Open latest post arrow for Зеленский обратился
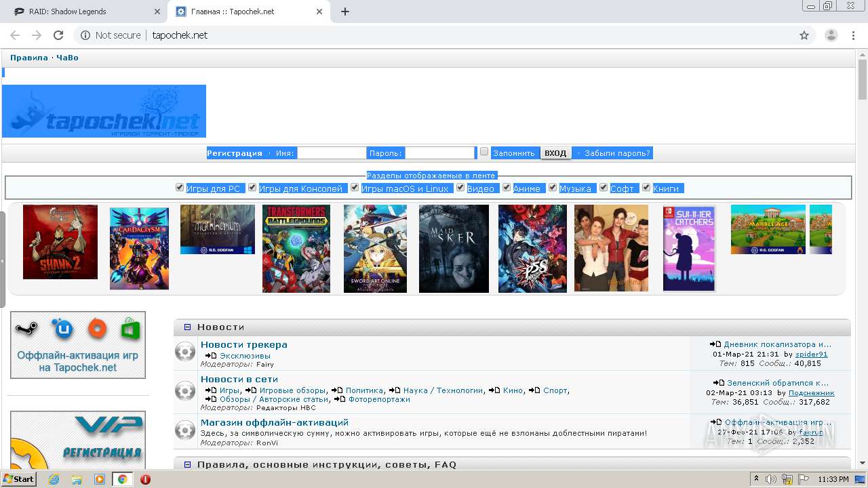 719,383
